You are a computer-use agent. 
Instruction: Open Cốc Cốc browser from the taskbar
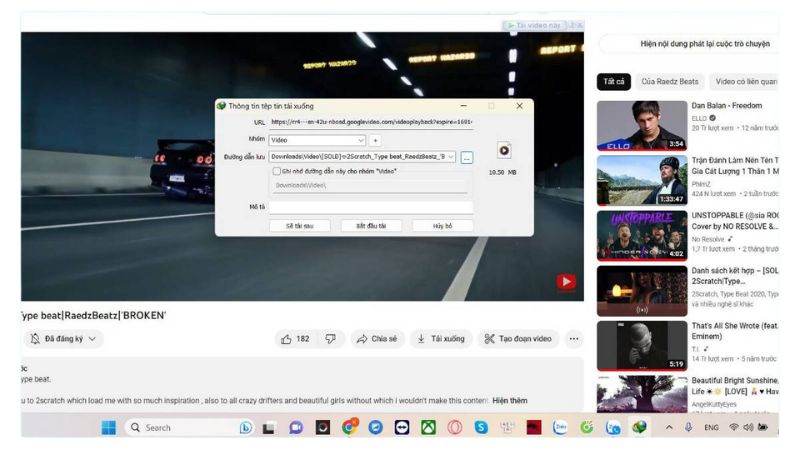click(x=587, y=428)
